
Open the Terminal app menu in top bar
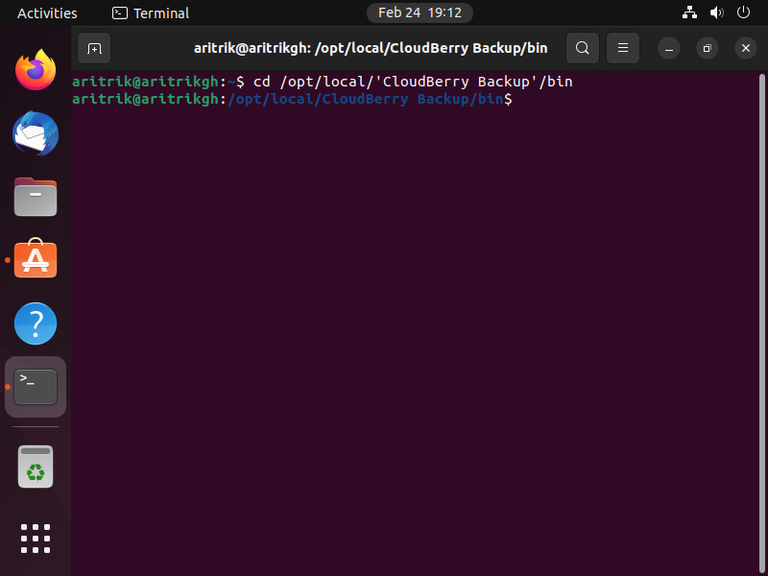[x=150, y=13]
